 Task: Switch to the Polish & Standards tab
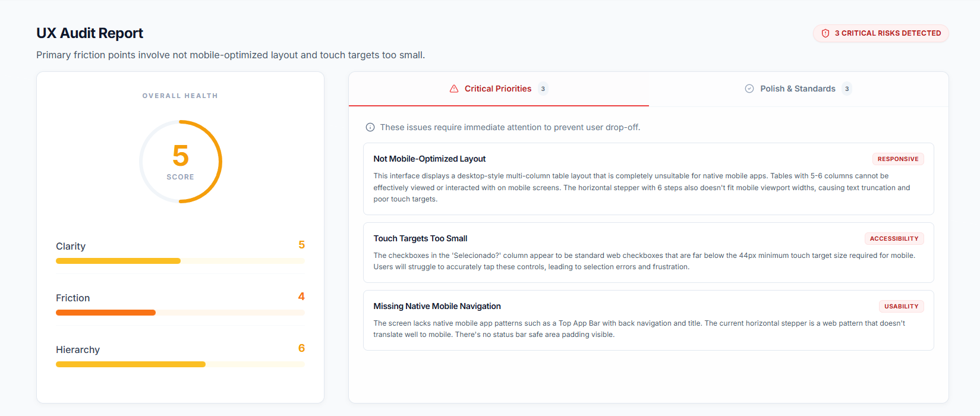(798, 89)
